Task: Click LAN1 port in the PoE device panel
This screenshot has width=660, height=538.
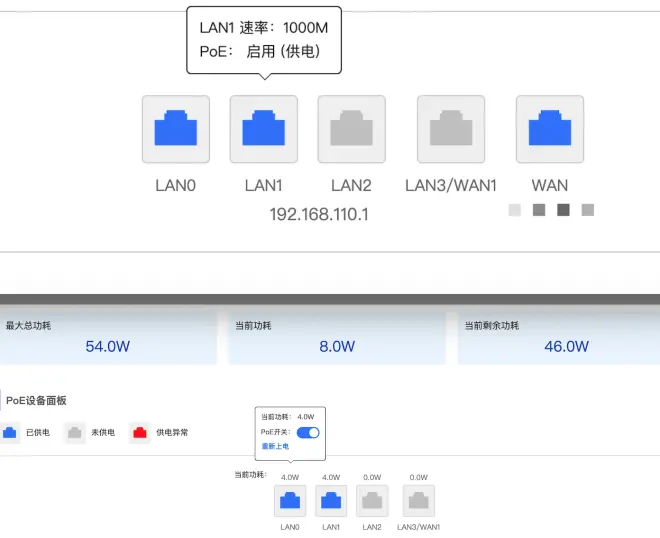Action: (x=331, y=500)
